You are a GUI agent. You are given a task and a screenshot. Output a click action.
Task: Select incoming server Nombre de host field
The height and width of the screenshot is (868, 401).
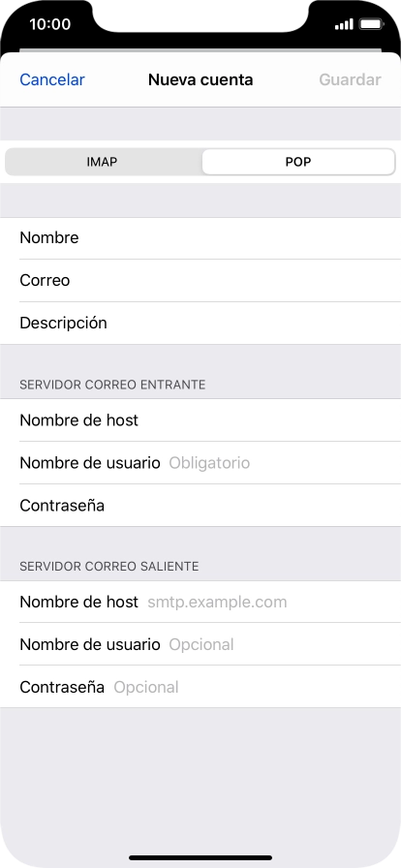click(200, 420)
